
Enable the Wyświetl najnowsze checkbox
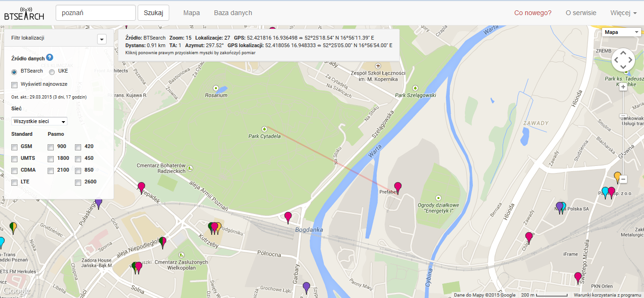(14, 85)
